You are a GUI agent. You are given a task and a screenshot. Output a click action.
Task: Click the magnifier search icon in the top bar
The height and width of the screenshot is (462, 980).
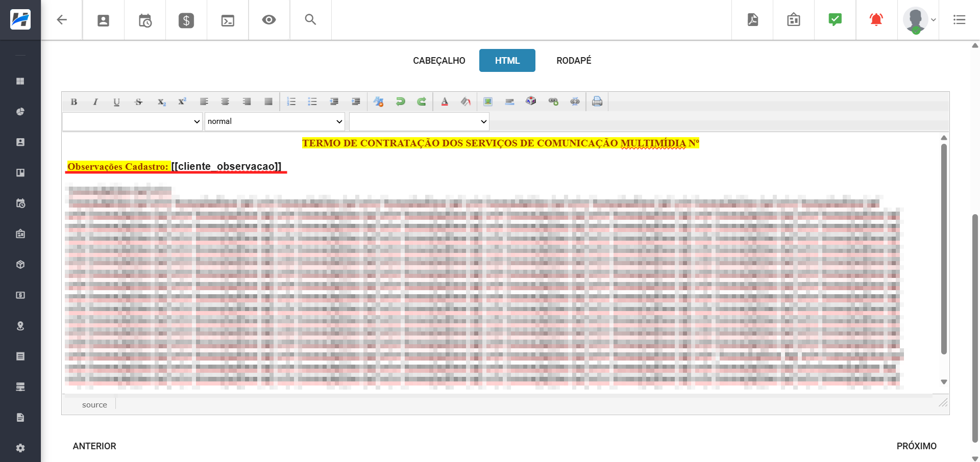click(310, 20)
